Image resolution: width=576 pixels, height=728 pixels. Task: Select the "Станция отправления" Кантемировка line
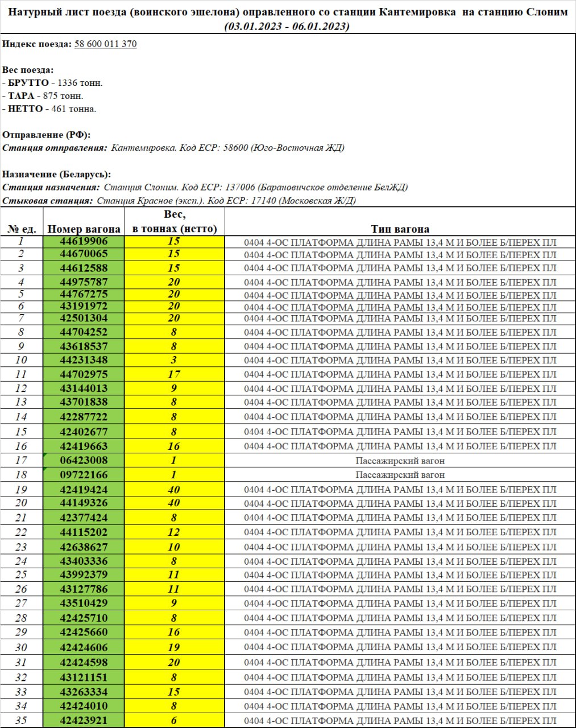pyautogui.click(x=173, y=148)
